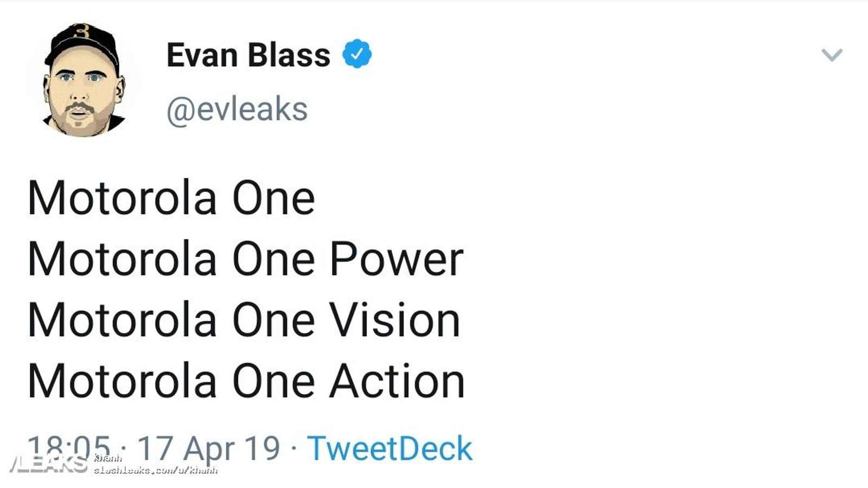Click Motorola in the One Vision line
Image resolution: width=868 pixels, height=488 pixels.
pyautogui.click(x=122, y=320)
